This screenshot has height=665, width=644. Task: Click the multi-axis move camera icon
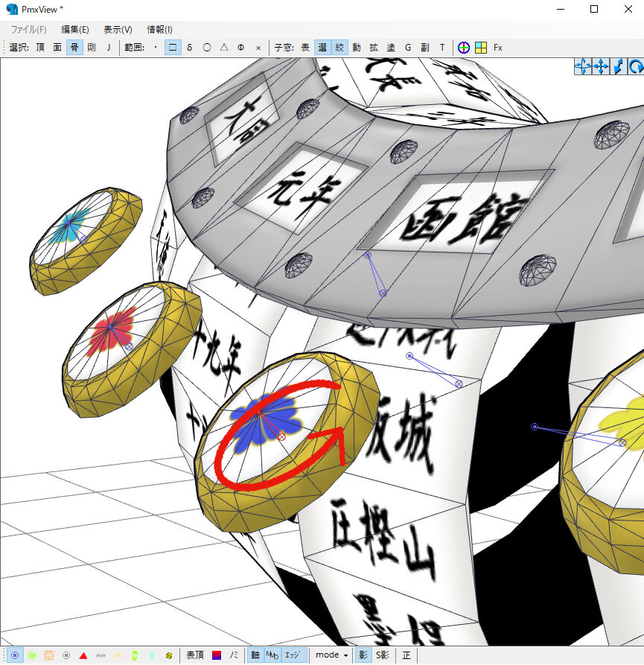pyautogui.click(x=583, y=66)
